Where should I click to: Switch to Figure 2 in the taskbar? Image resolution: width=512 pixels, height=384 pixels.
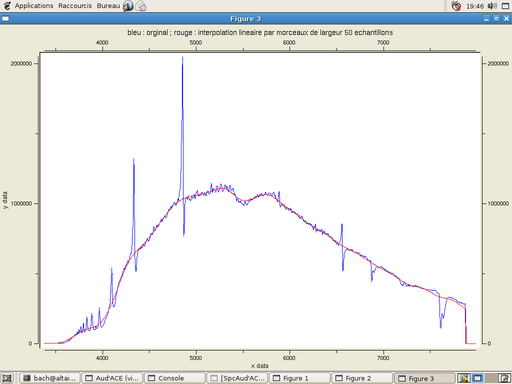[362, 378]
